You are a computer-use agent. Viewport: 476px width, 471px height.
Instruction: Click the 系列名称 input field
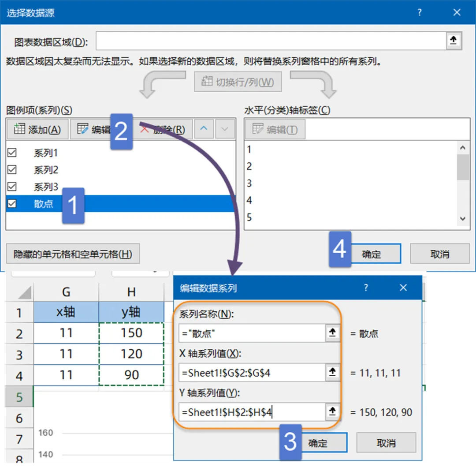[x=252, y=333]
